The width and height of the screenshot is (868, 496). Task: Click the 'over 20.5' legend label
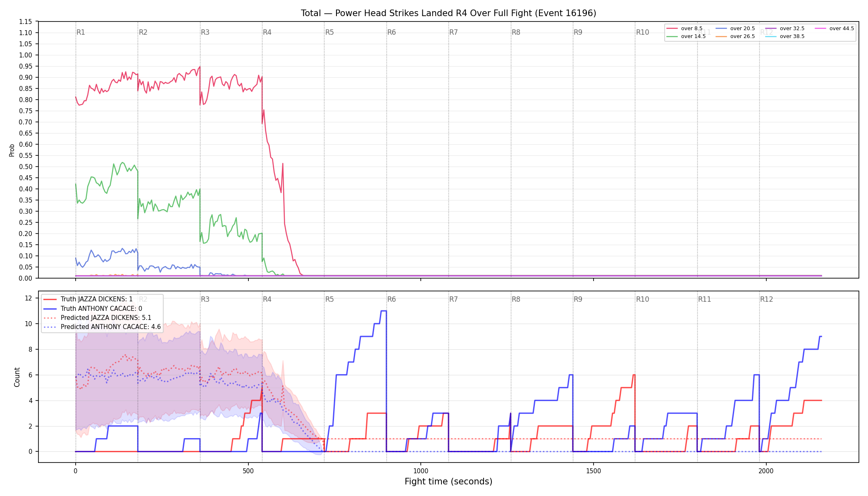coord(742,29)
